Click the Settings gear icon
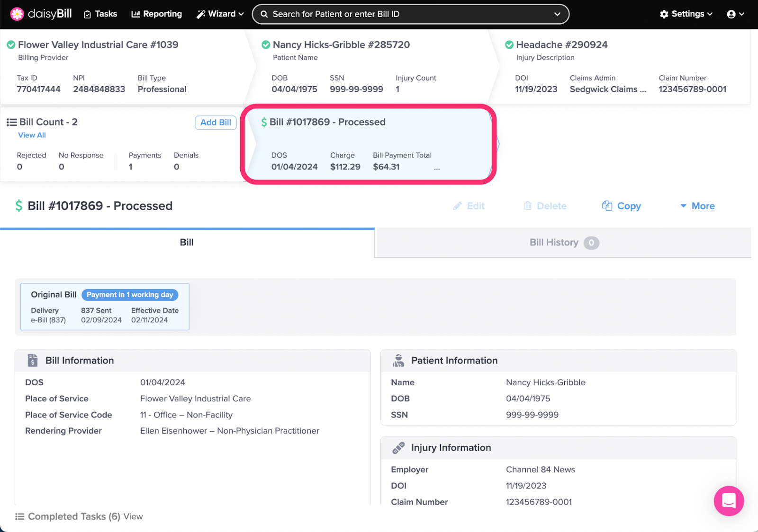This screenshot has width=758, height=532. pyautogui.click(x=664, y=14)
